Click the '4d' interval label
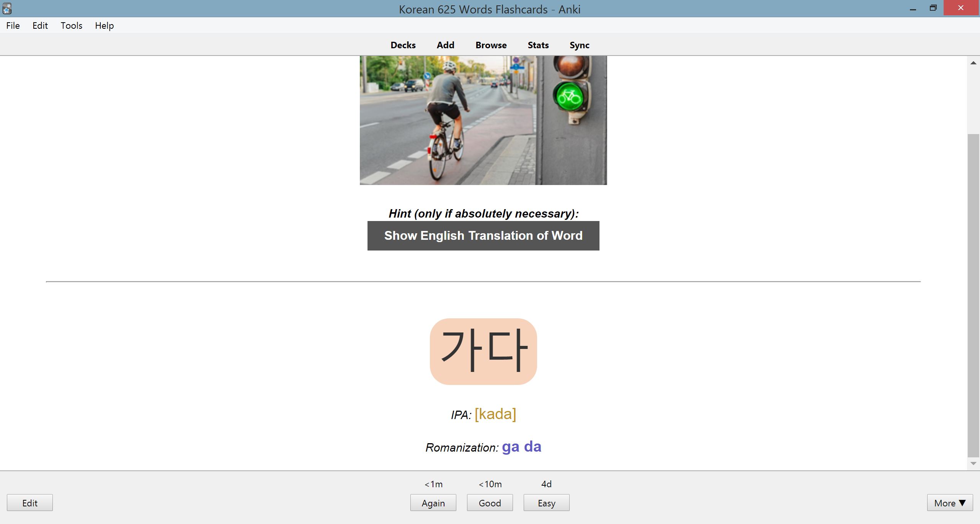980x524 pixels. [x=546, y=484]
